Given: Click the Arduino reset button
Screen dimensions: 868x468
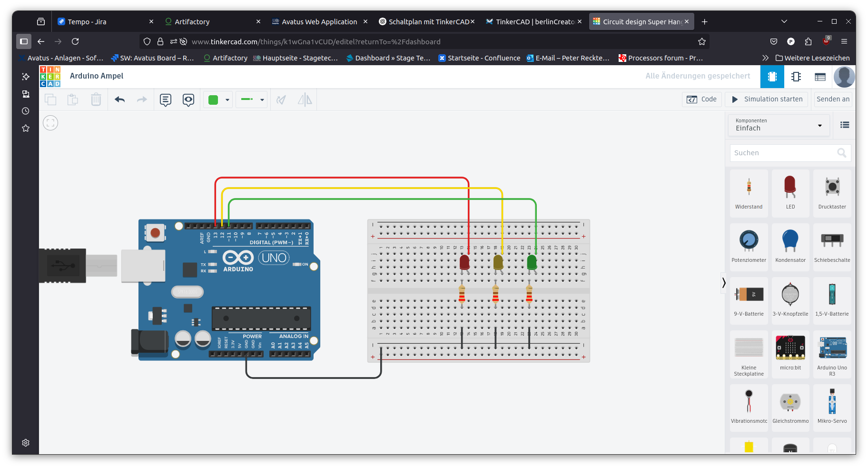Looking at the screenshot, I should tap(155, 232).
